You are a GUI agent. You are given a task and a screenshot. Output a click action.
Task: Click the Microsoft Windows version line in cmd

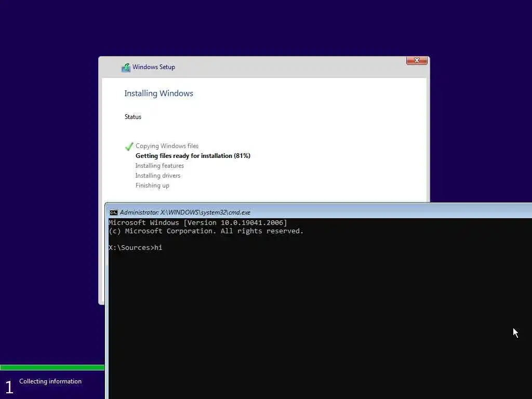(x=198, y=222)
